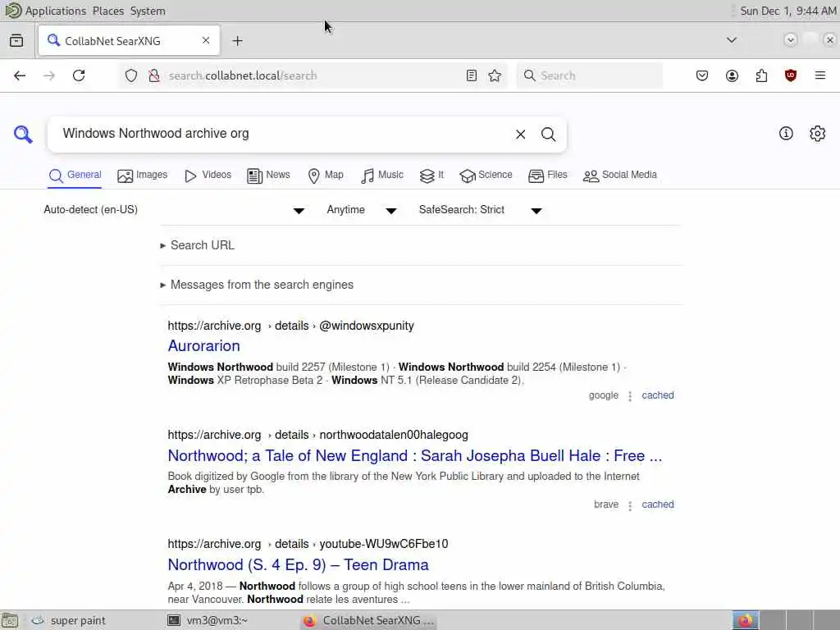Open the extensions puzzle icon
Viewport: 840px width, 630px height.
pyautogui.click(x=761, y=75)
